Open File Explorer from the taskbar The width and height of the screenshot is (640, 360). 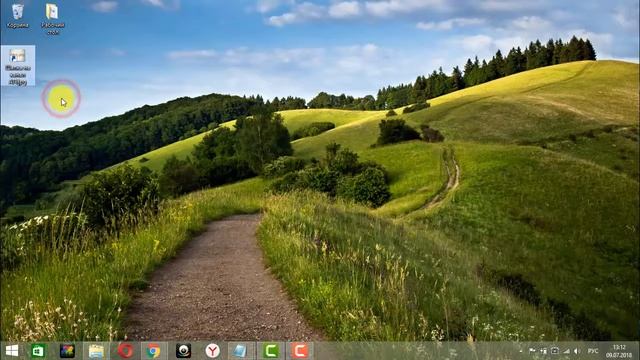96,351
